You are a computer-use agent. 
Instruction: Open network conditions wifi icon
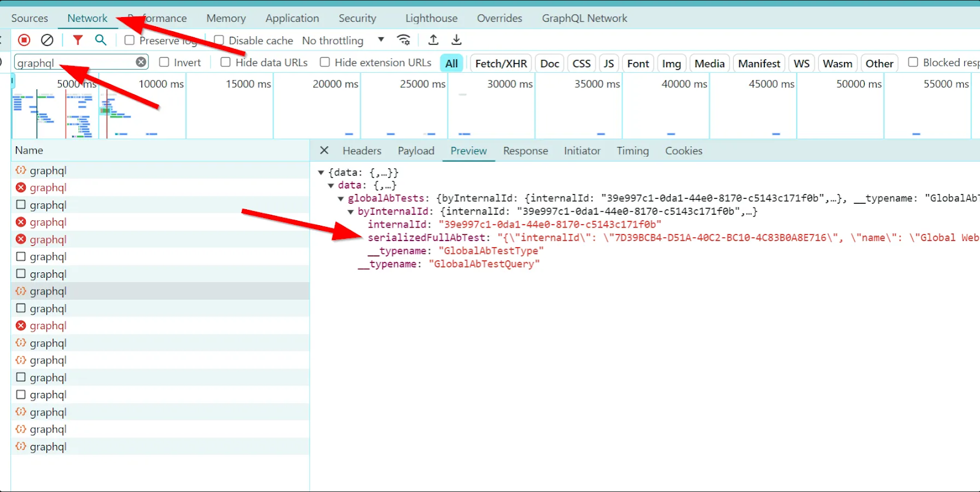(x=404, y=40)
